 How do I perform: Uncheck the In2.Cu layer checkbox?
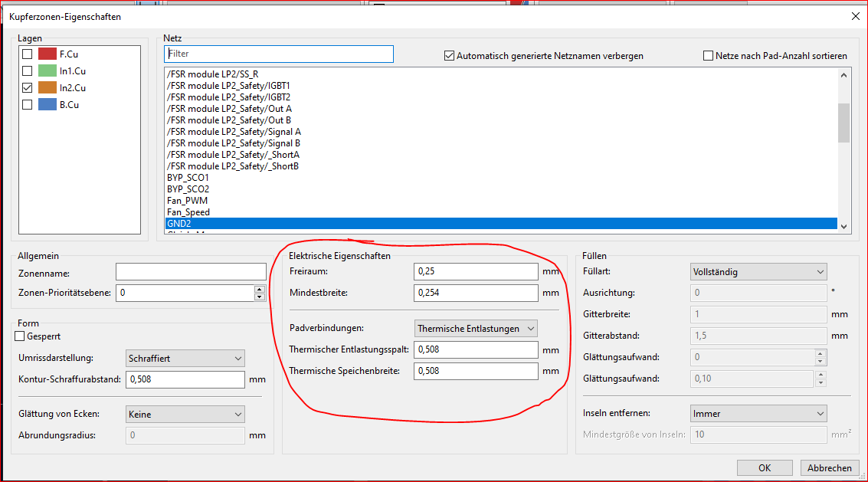point(28,88)
